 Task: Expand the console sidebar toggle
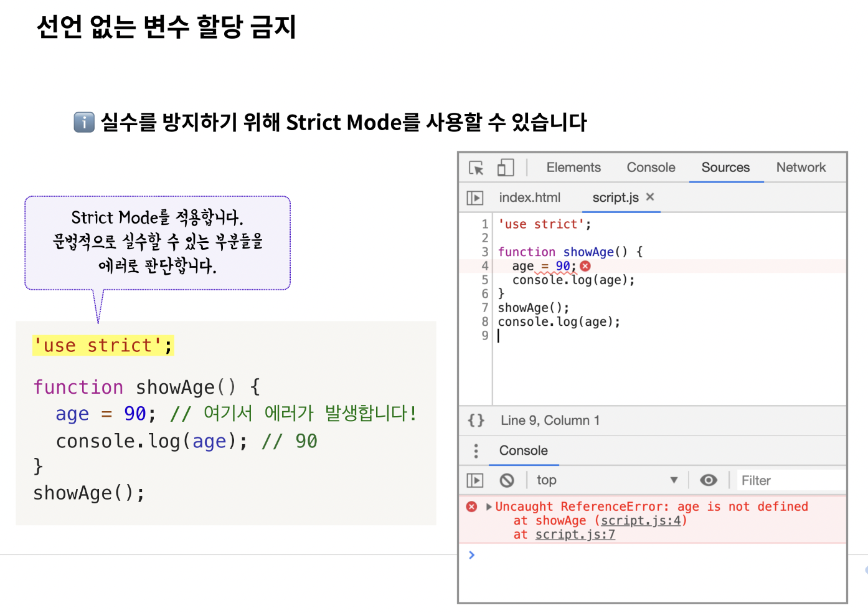point(476,480)
